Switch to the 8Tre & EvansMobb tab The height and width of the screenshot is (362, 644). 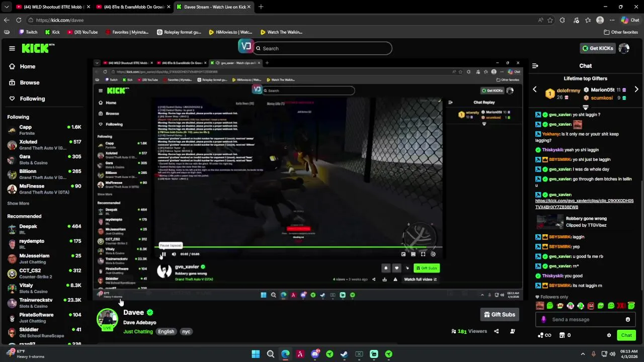133,7
